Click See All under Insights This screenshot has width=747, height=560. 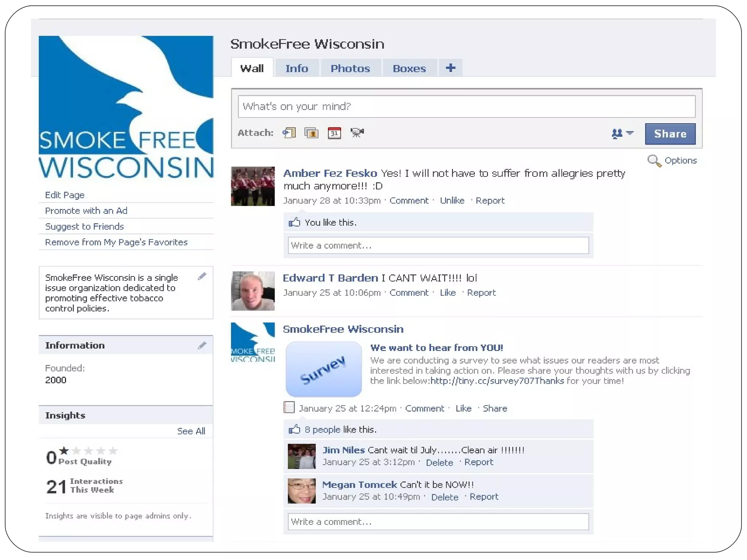191,431
